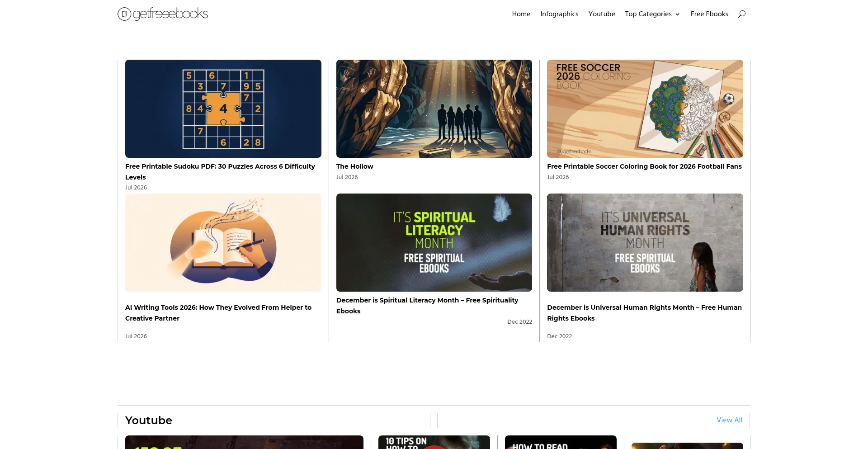The image size is (868, 449).
Task: Open the Sudoku puzzle thumbnail
Action: point(223,109)
